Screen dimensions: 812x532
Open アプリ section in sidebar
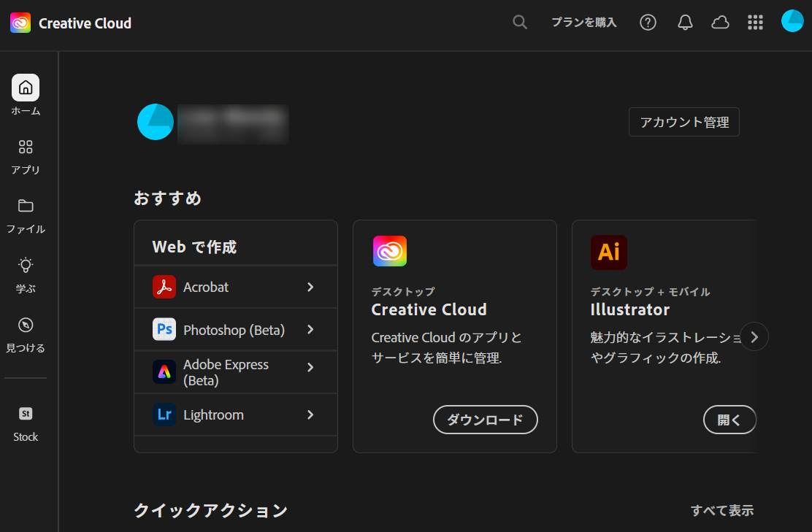coord(26,158)
